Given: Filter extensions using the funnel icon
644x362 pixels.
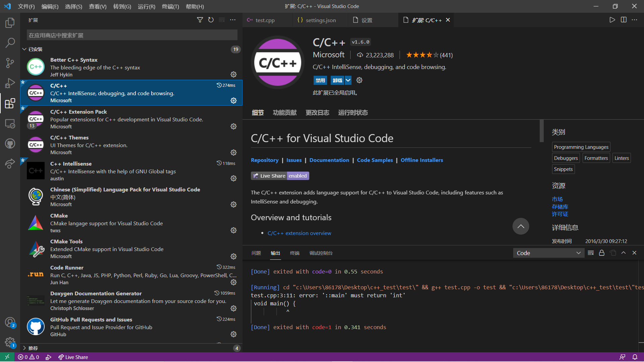Looking at the screenshot, I should [200, 20].
